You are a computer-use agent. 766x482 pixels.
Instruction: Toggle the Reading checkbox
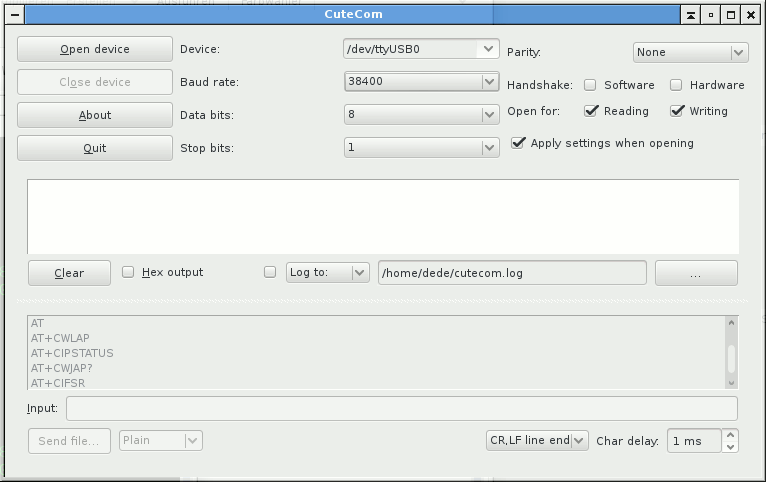coord(591,111)
